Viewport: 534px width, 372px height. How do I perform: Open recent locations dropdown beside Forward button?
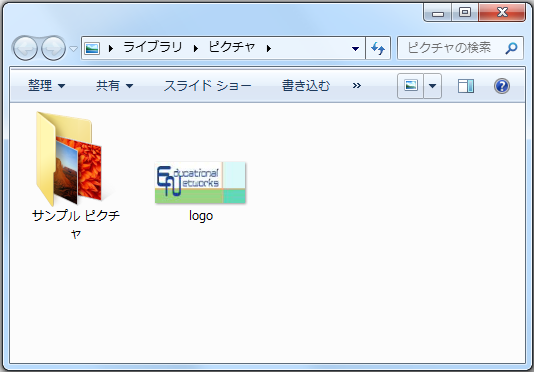click(x=73, y=49)
